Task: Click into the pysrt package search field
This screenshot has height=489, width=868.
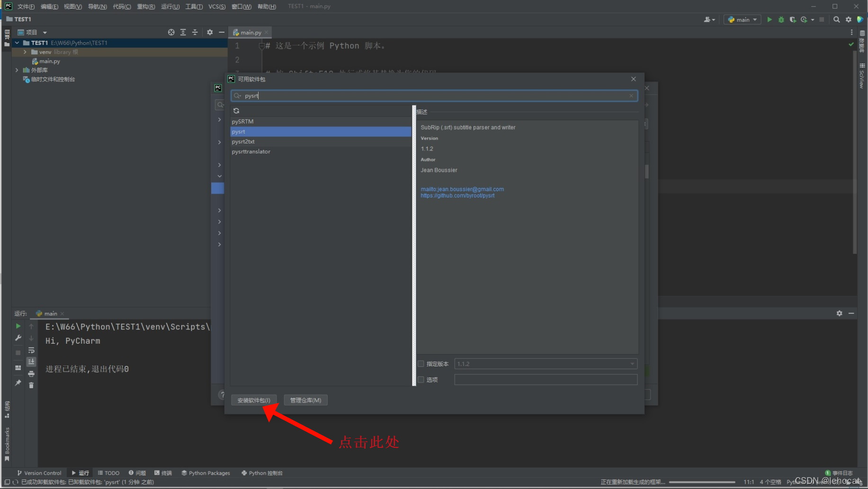Action: click(434, 96)
